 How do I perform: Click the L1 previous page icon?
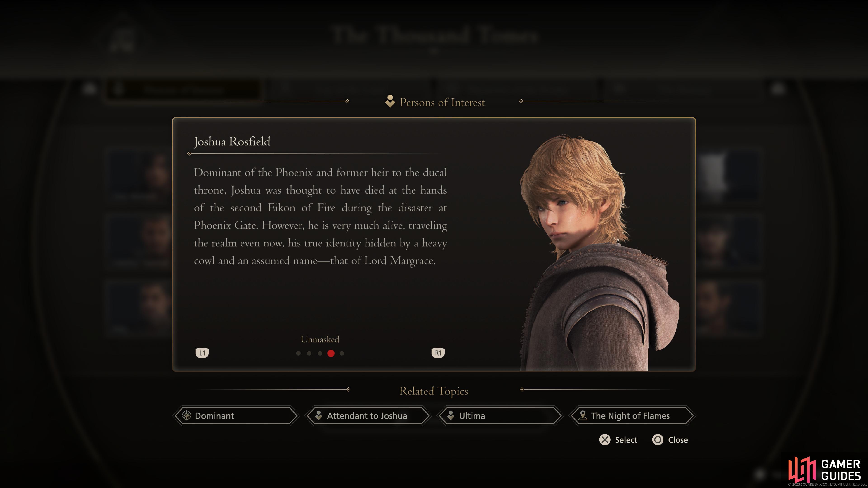tap(202, 353)
